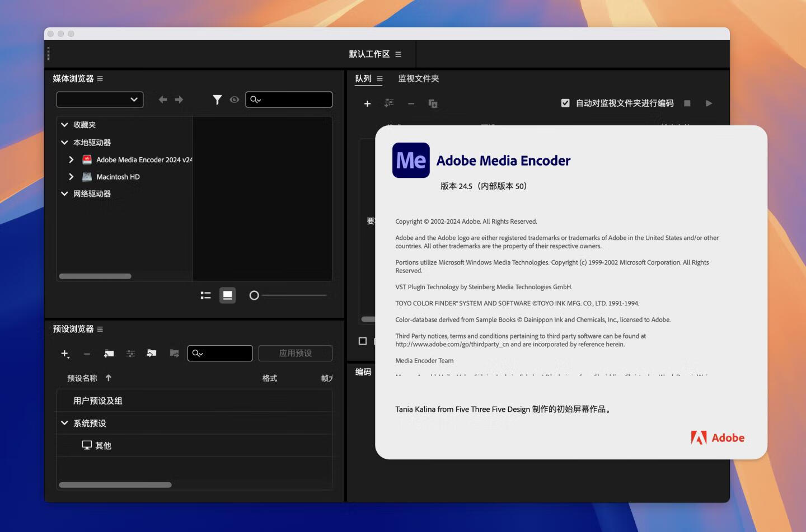The width and height of the screenshot is (806, 532).
Task: Select the 其他 preset category
Action: point(103,446)
